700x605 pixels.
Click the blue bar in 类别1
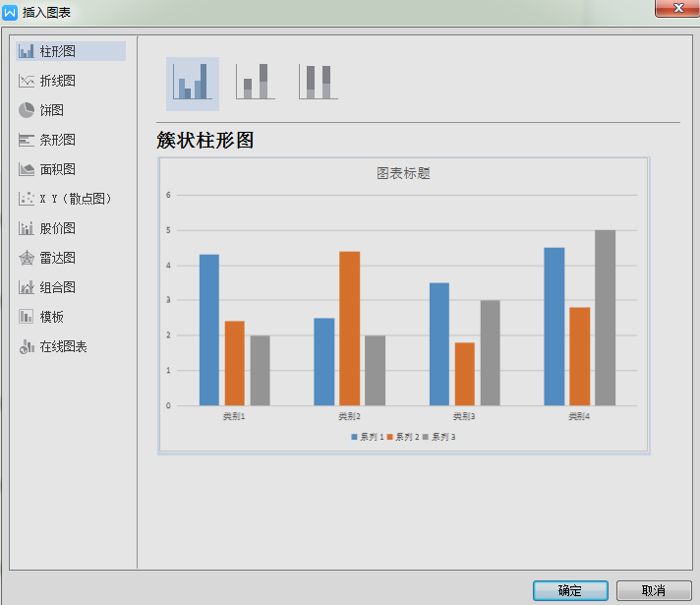[209, 330]
